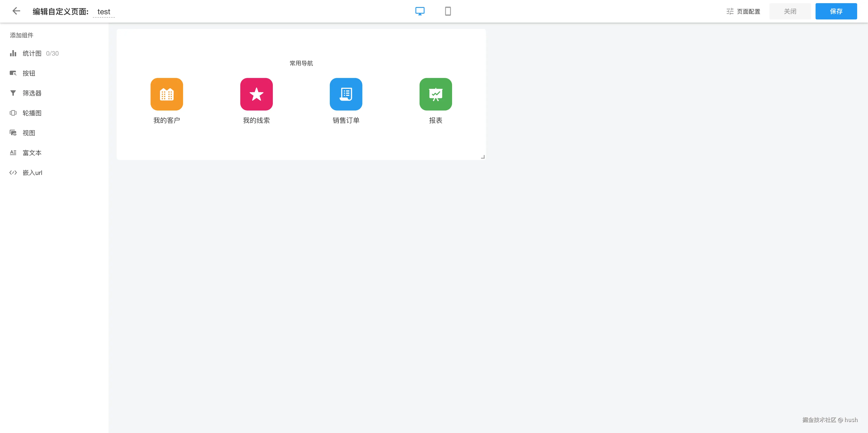Open the orange 我的客户 navigation icon
This screenshot has height=433, width=868.
click(167, 94)
